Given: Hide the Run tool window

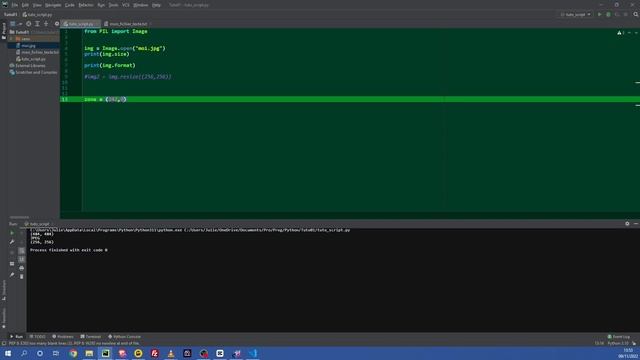Looking at the screenshot, I should click(x=636, y=224).
